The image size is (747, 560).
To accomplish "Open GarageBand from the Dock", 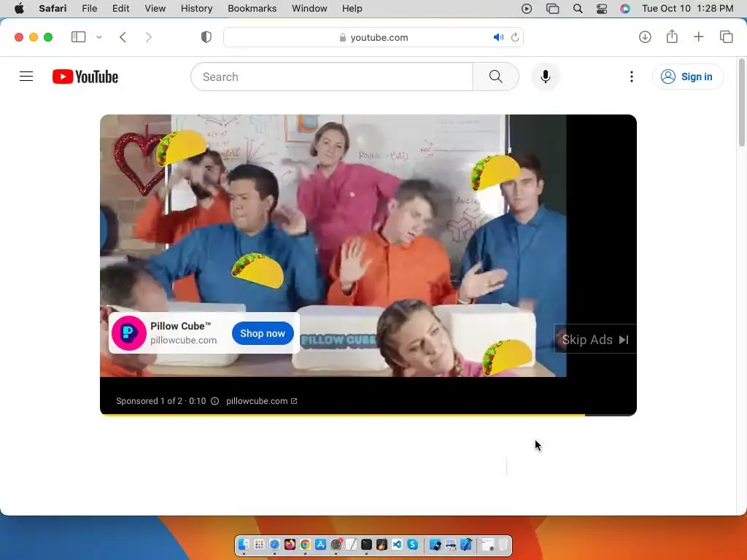I will 382,544.
